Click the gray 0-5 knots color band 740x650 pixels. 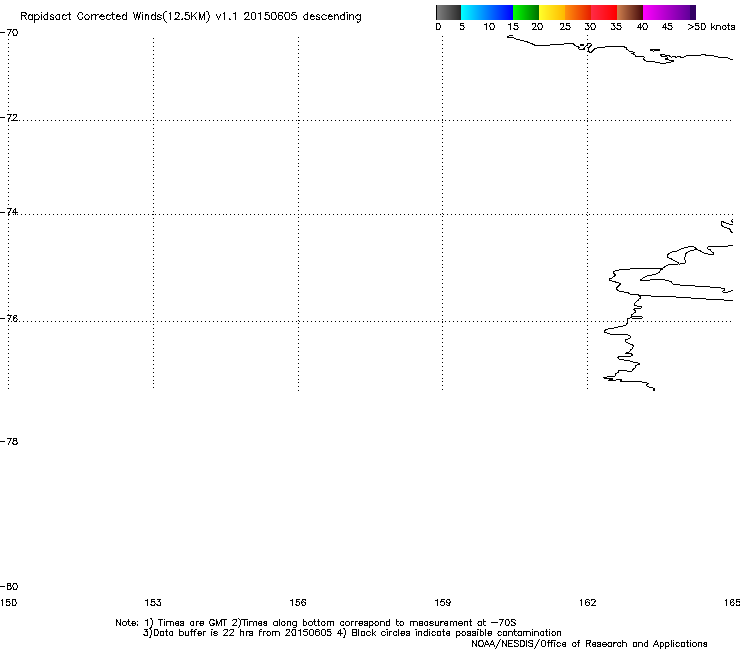(448, 12)
